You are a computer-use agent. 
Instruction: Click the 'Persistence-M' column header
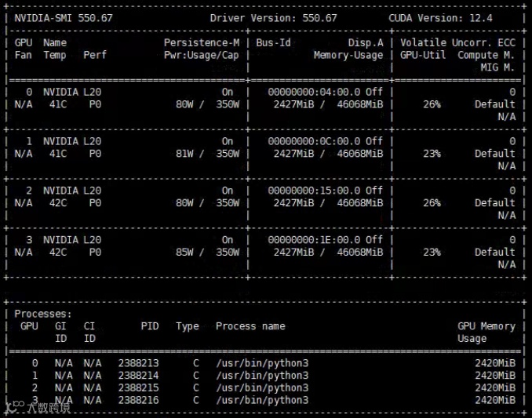coord(202,42)
